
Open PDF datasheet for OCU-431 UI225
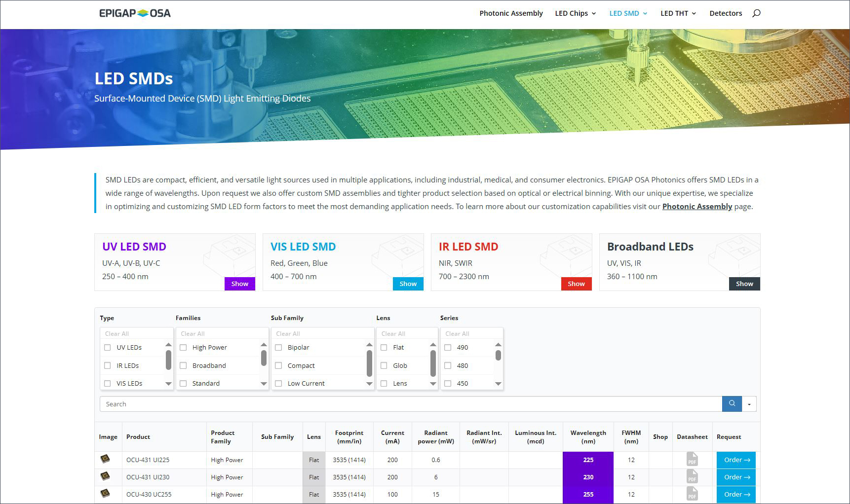coord(692,460)
